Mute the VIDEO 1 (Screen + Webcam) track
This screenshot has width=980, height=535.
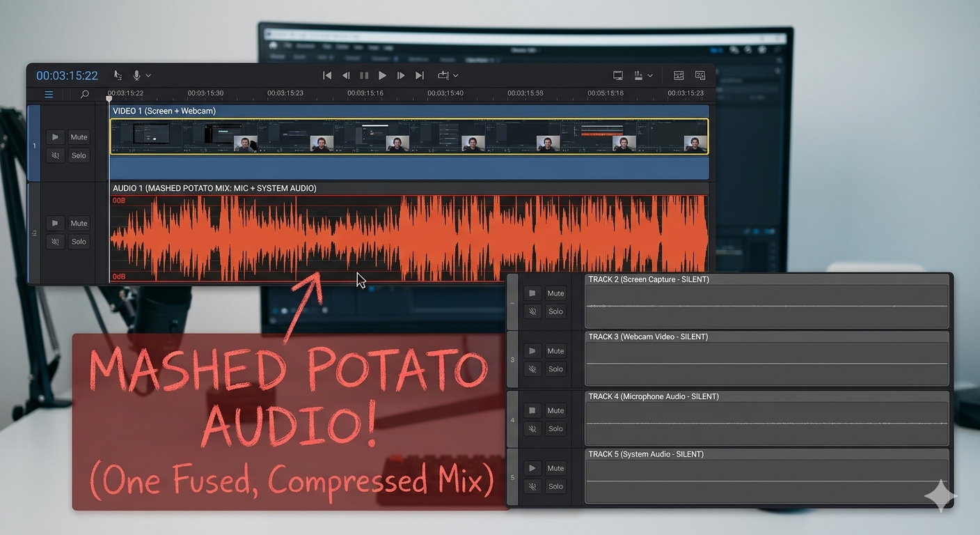[79, 137]
